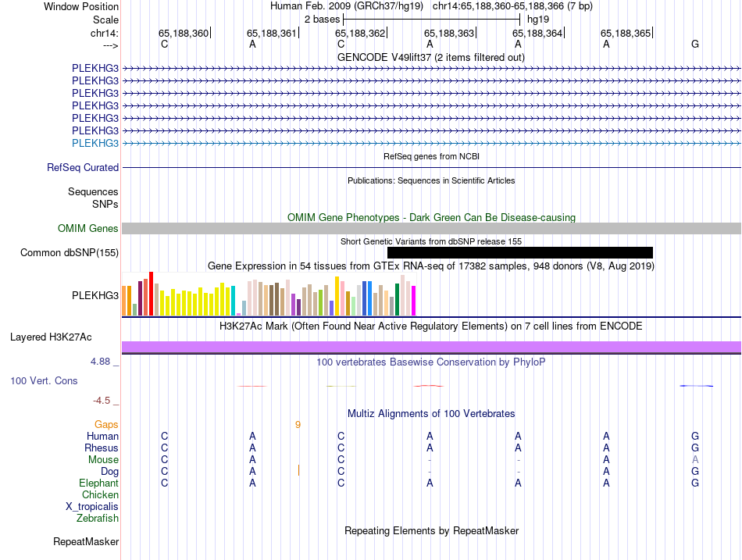Click the tallest red bar in GTEx chart
The height and width of the screenshot is (560, 742).
152,294
